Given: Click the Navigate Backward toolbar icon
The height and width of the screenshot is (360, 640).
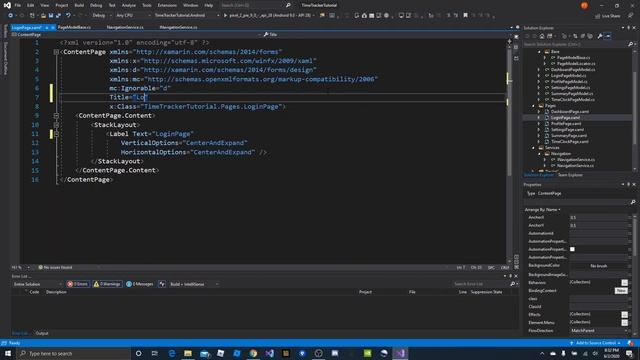Looking at the screenshot, I should (10, 16).
